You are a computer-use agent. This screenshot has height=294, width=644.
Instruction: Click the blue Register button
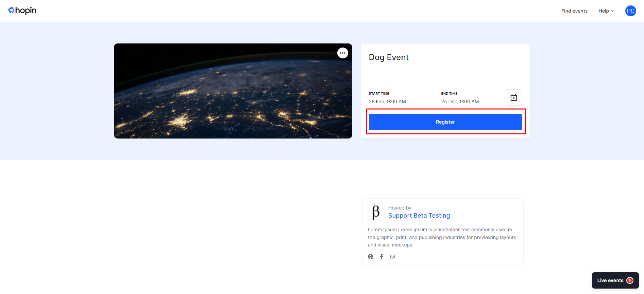pos(445,122)
